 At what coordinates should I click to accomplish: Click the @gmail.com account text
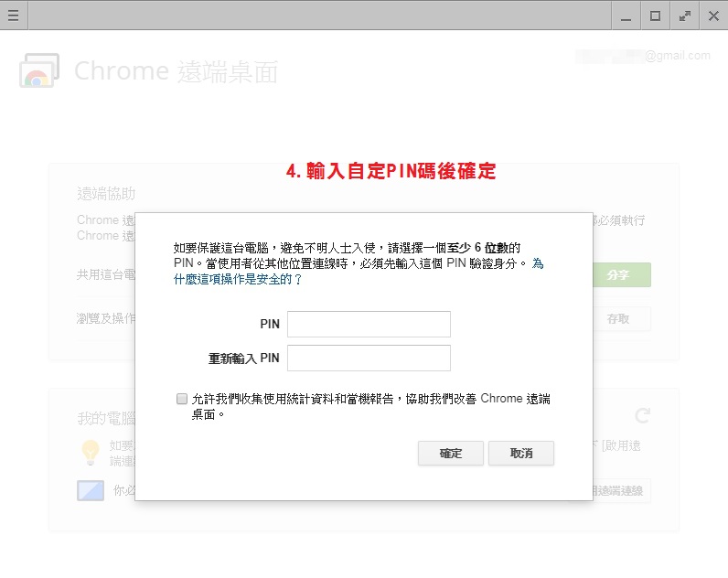678,56
